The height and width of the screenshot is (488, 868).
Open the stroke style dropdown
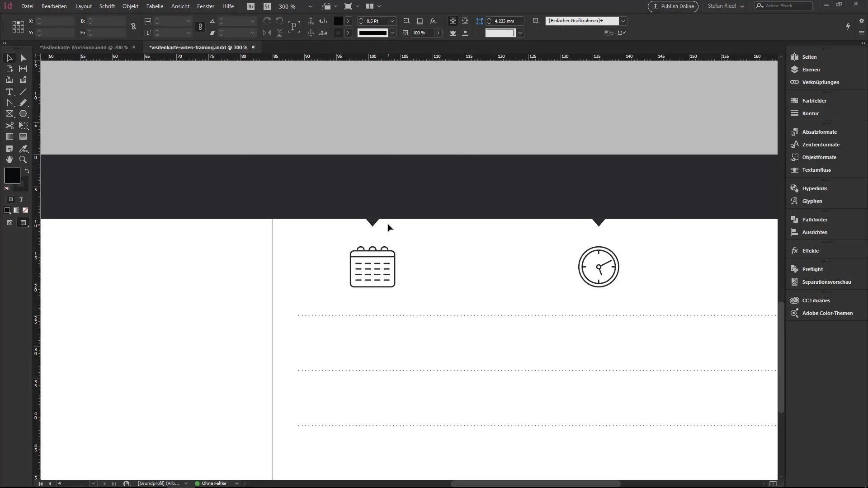[392, 33]
